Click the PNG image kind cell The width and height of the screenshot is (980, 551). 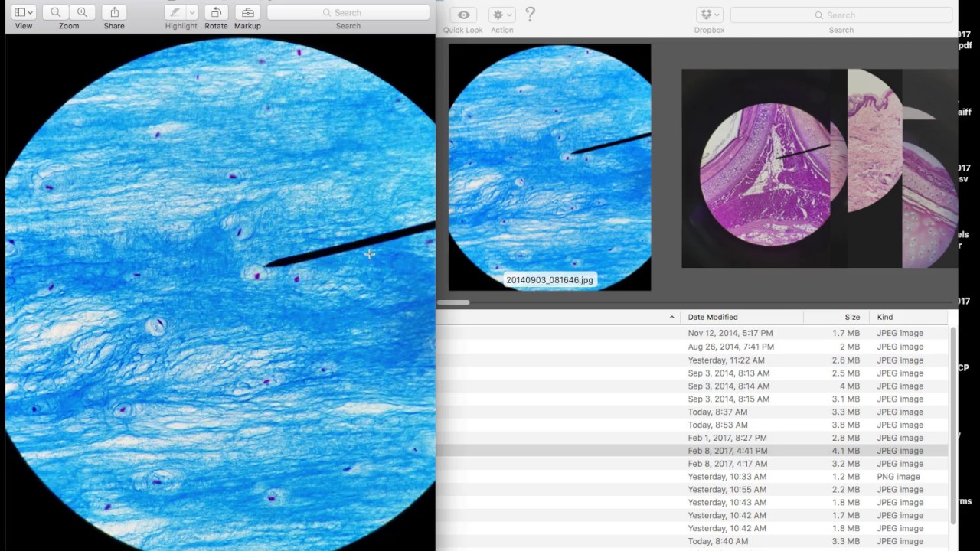[899, 477]
